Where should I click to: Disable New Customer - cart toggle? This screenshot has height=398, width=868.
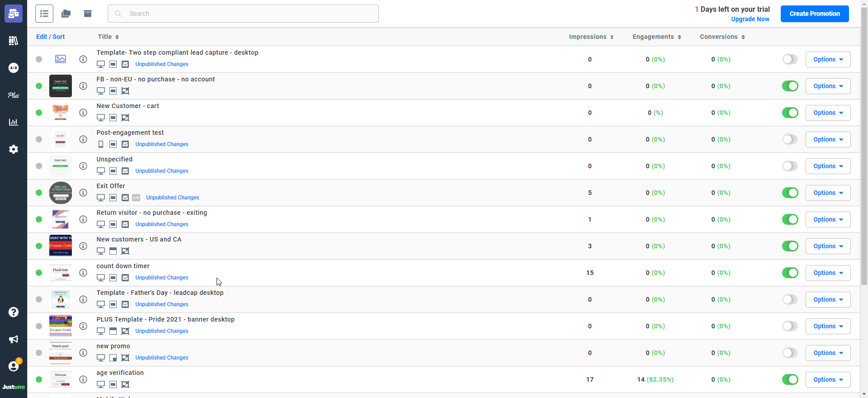click(790, 113)
